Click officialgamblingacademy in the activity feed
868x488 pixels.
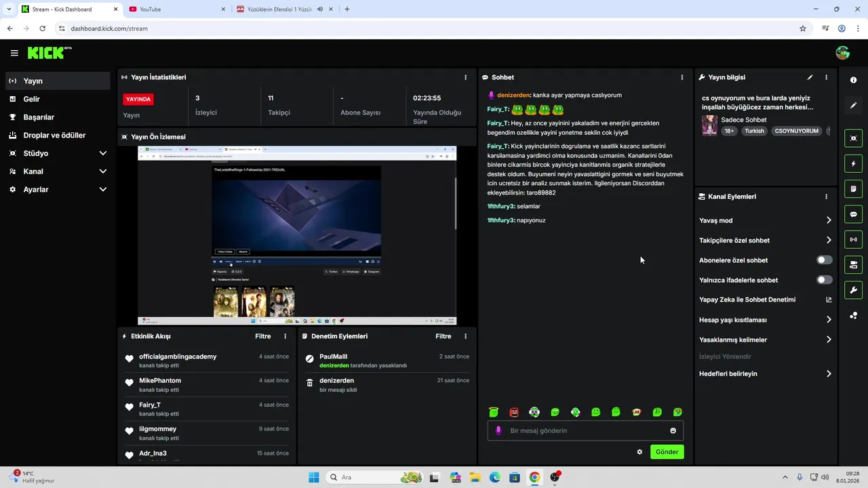178,357
